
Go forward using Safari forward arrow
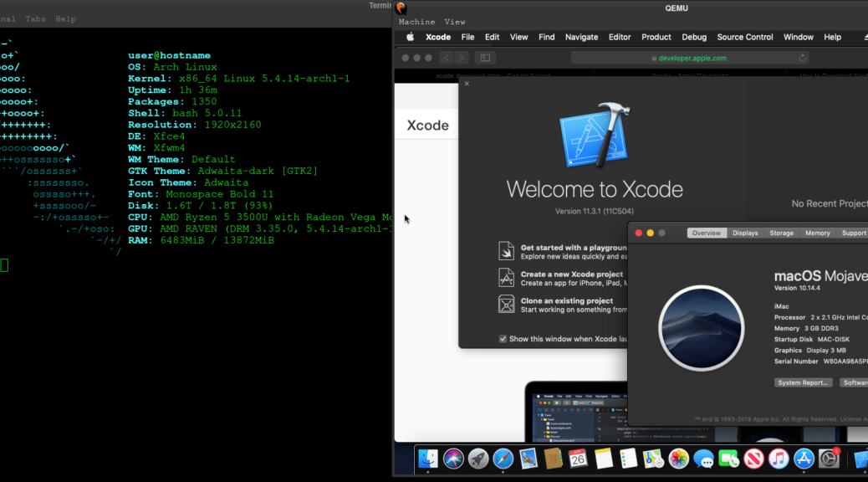pyautogui.click(x=462, y=58)
